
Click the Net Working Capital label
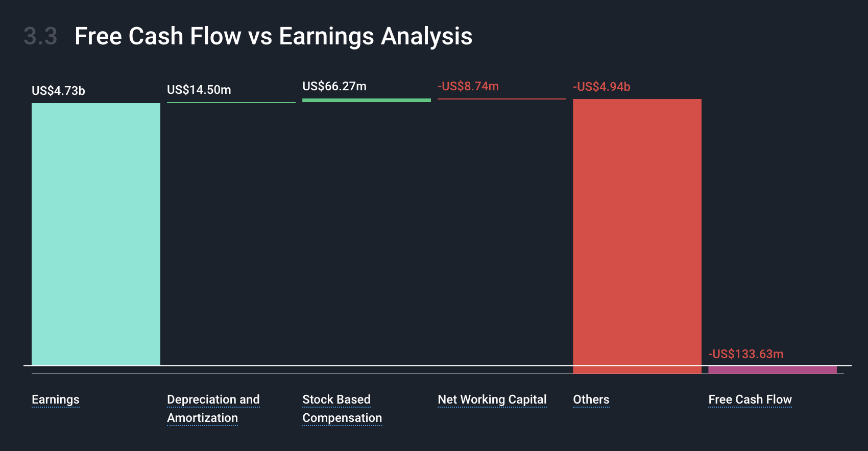(492, 399)
